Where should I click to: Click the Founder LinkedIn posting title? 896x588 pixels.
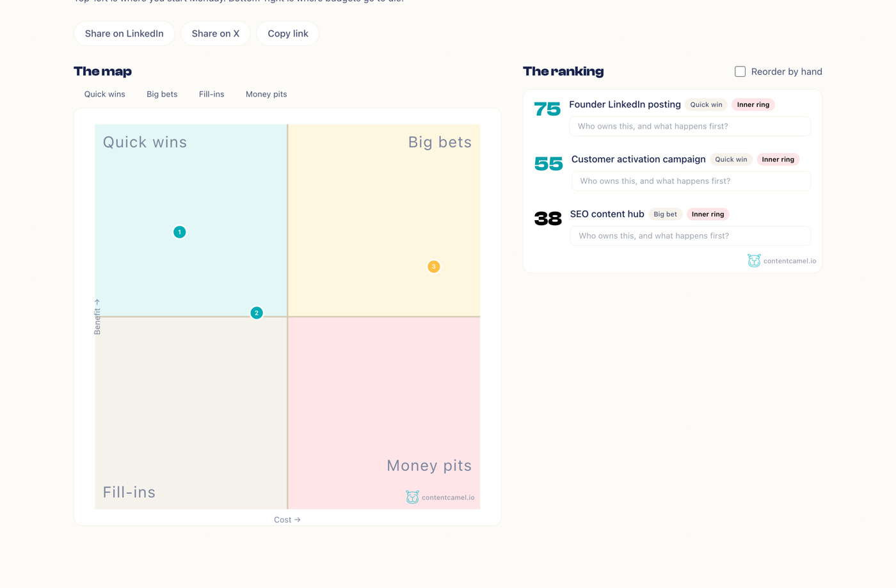625,104
